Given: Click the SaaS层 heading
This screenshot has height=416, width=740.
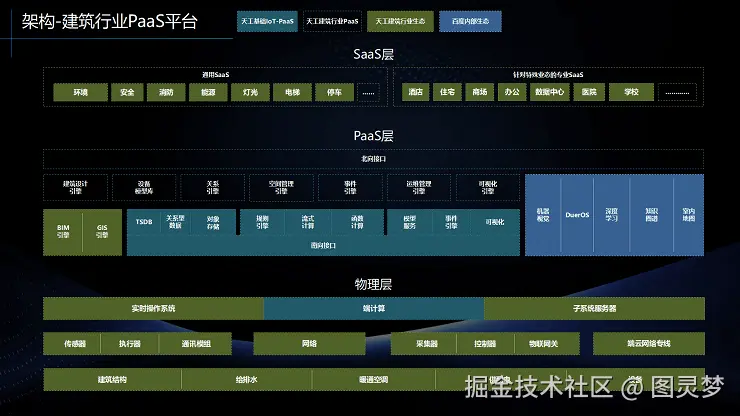Looking at the screenshot, I should pyautogui.click(x=373, y=54).
